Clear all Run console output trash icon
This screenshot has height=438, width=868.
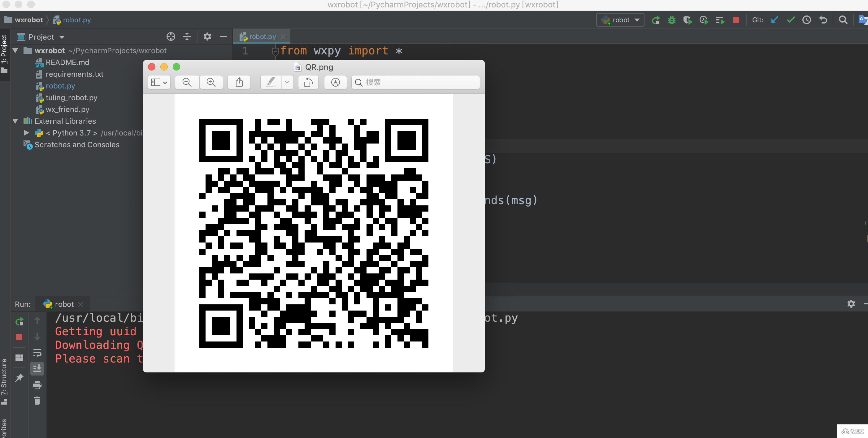pyautogui.click(x=37, y=401)
